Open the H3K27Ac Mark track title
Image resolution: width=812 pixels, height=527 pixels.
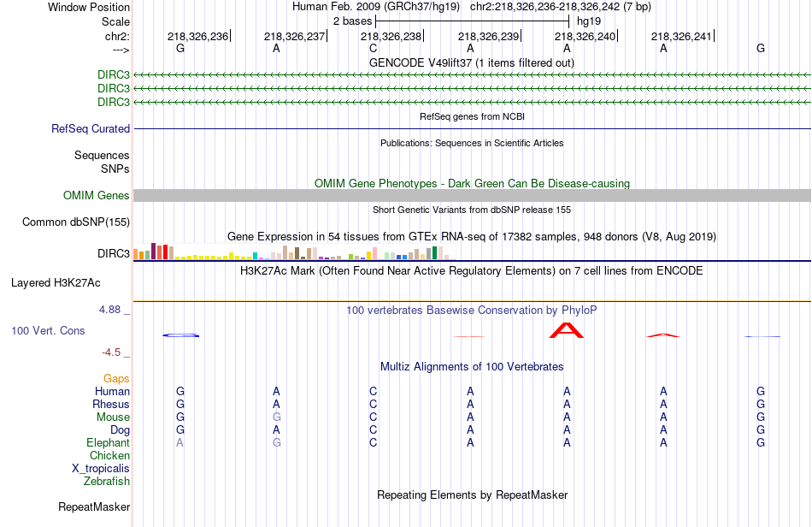(472, 271)
